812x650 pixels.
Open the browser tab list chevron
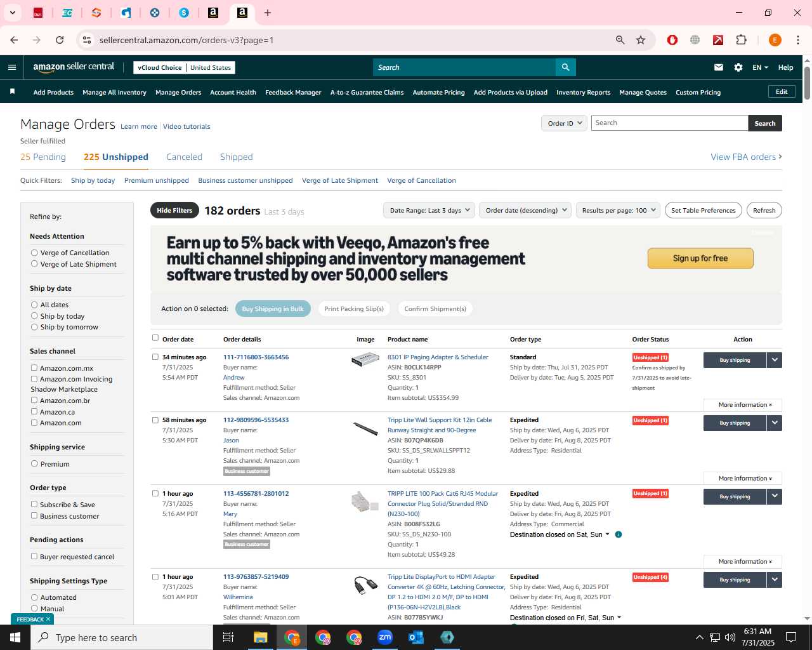(x=12, y=13)
